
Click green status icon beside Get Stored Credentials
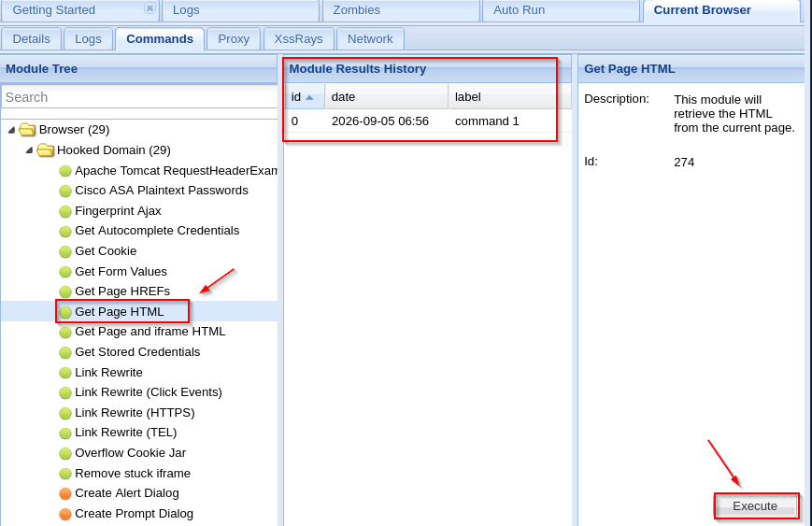coord(65,352)
